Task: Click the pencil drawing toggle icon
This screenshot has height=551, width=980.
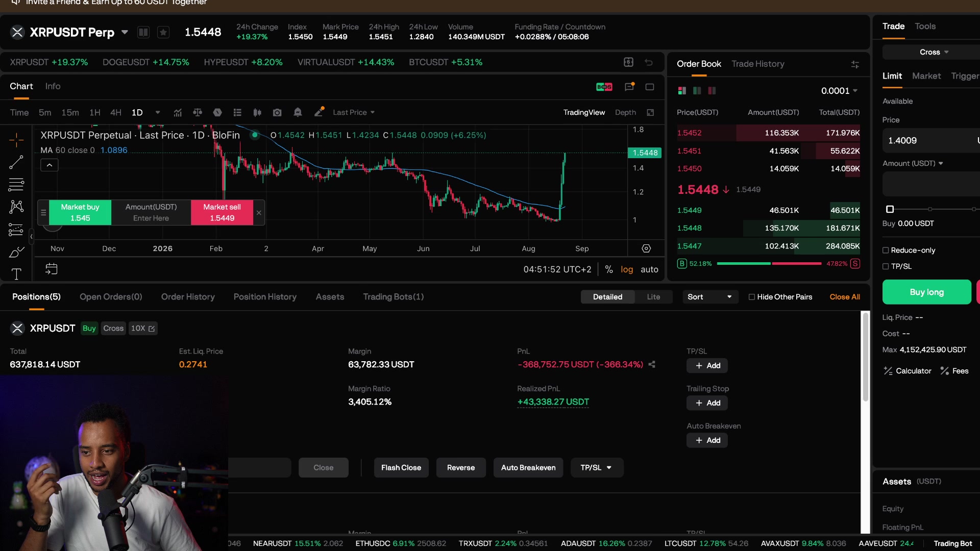Action: (319, 112)
